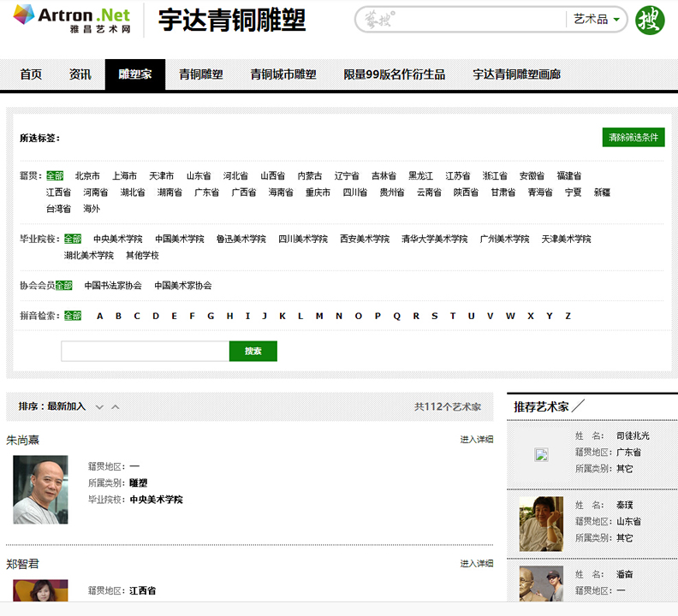Click the Artron.Net logo

tap(72, 19)
